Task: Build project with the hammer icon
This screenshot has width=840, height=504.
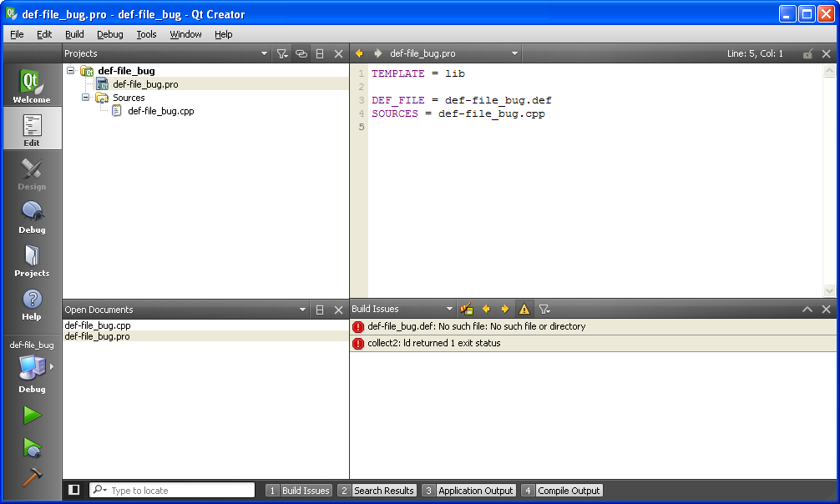Action: 32,477
